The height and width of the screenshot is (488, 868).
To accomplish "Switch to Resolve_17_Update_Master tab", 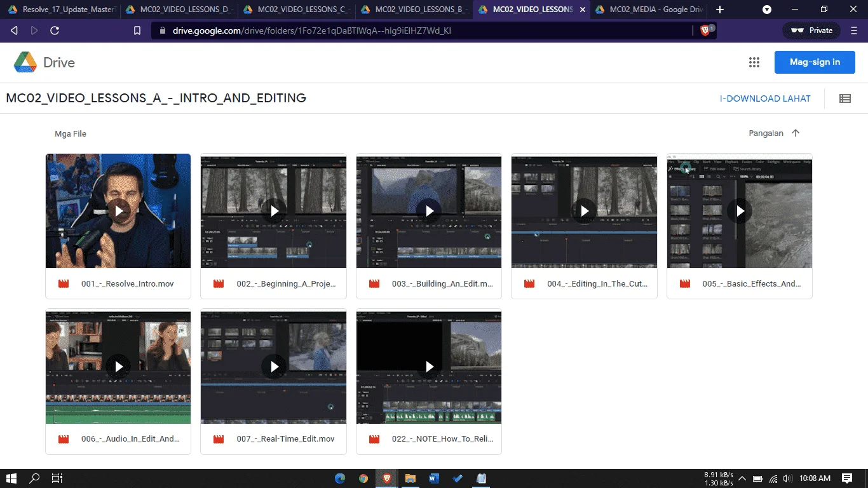I will (61, 10).
